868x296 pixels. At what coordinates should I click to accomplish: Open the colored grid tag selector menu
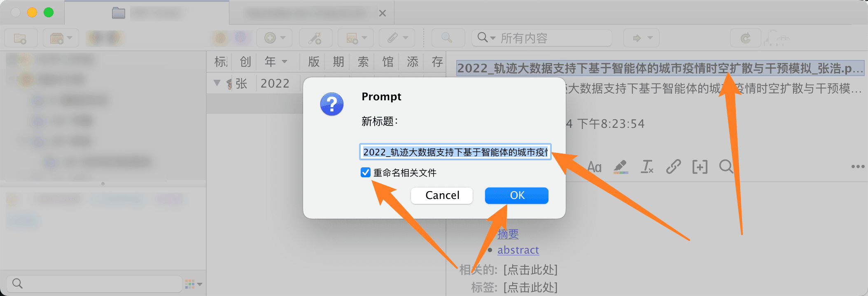tap(194, 284)
